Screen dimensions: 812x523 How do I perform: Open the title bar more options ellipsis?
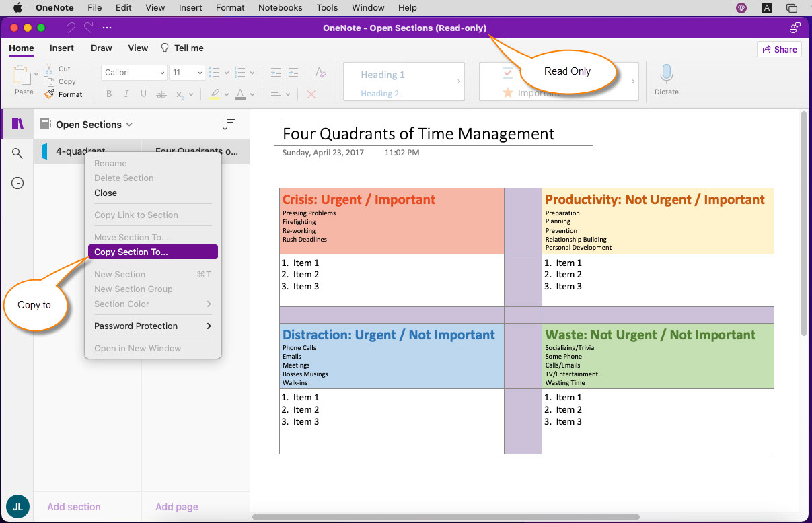[x=107, y=28]
